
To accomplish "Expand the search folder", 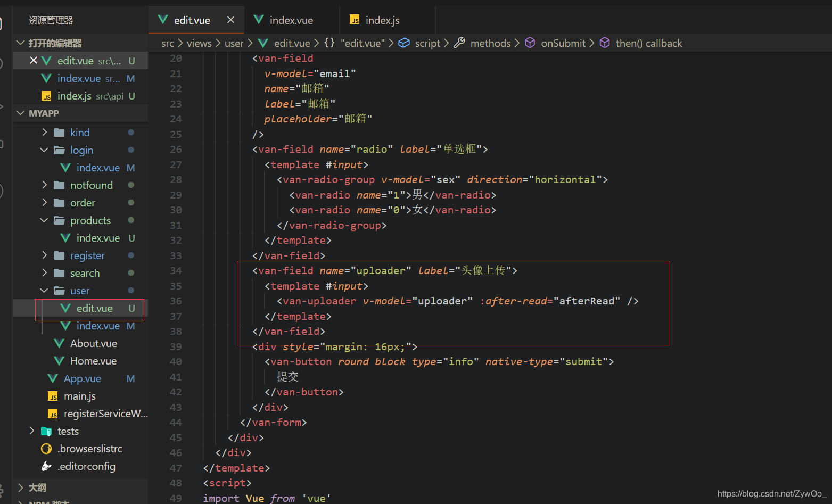I will click(x=45, y=272).
